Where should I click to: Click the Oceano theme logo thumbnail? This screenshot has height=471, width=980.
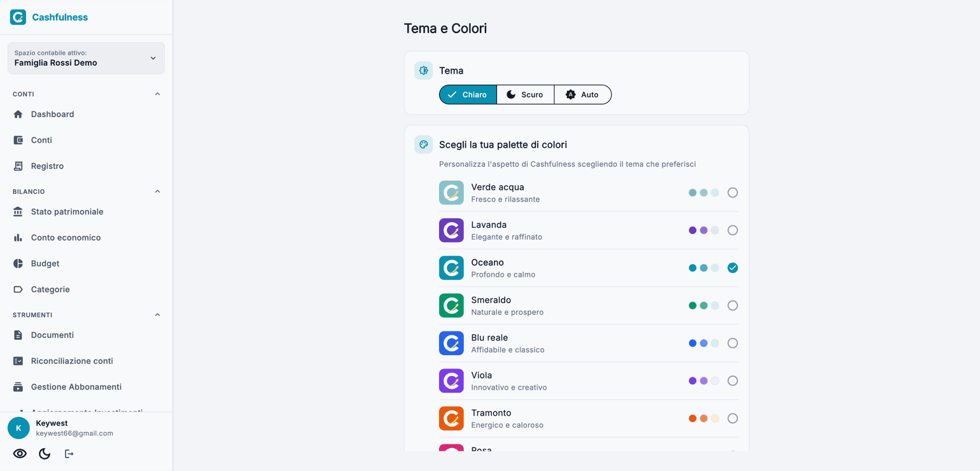click(451, 268)
